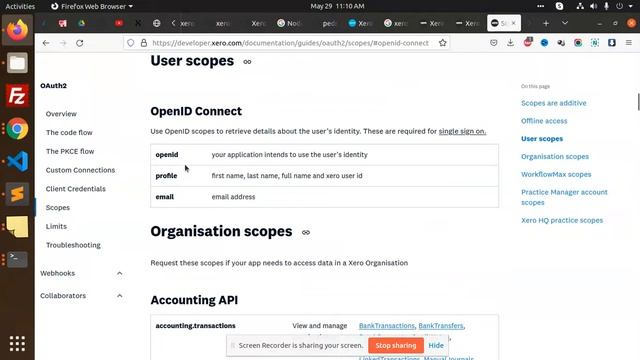640x360 pixels.
Task: Open the Overview sidebar page
Action: 61,114
